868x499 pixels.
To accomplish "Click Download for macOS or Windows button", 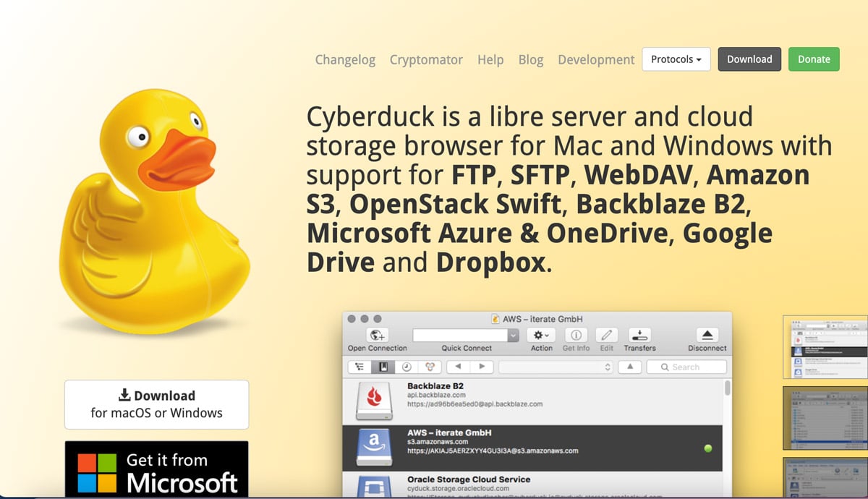I will point(156,404).
